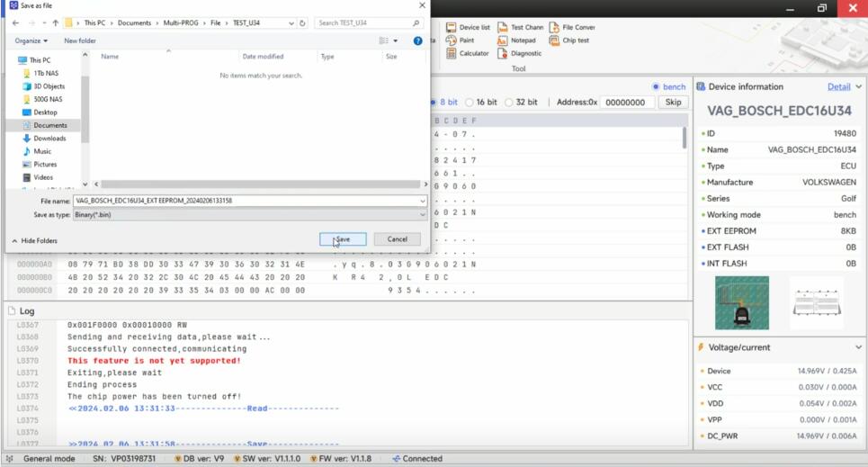
Task: Select Desktop in the folder tree
Action: pos(40,112)
